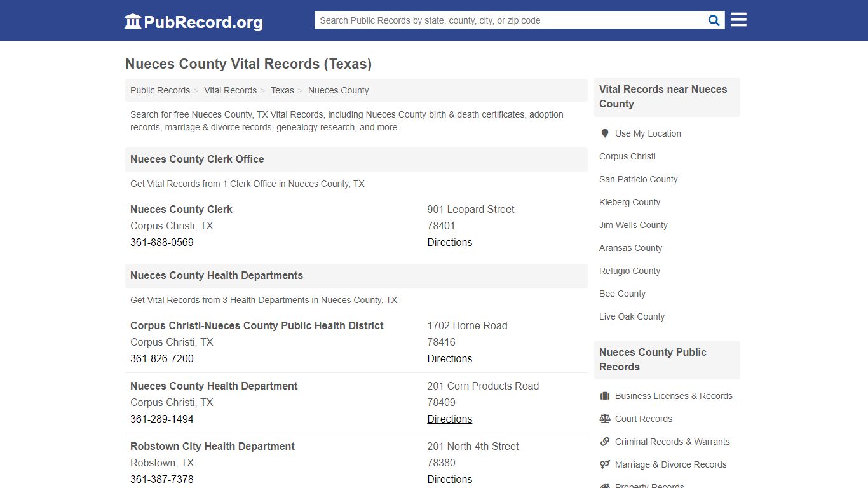Call 361-387-7378 number
The height and width of the screenshot is (488, 868).
[162, 479]
